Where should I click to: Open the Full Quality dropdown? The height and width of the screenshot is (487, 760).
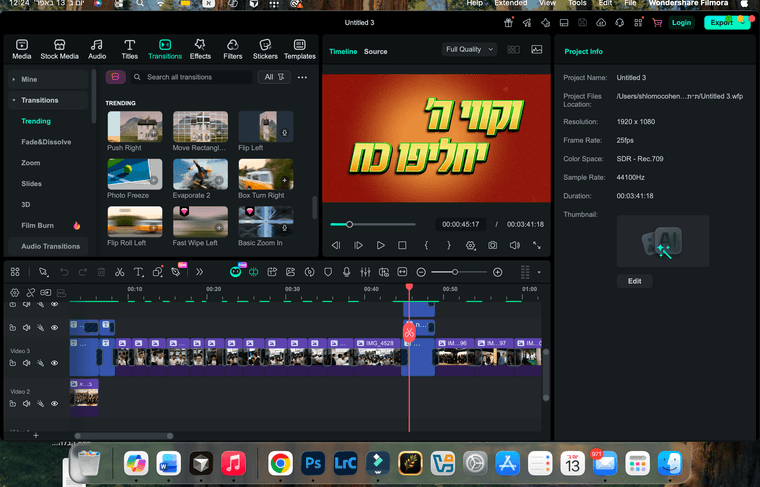tap(469, 49)
